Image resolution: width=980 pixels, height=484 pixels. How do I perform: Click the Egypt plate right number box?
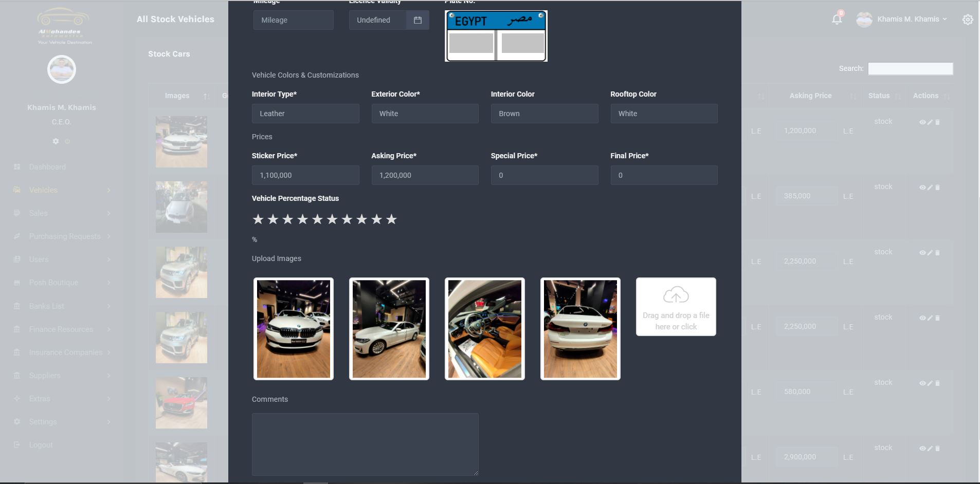[x=523, y=43]
